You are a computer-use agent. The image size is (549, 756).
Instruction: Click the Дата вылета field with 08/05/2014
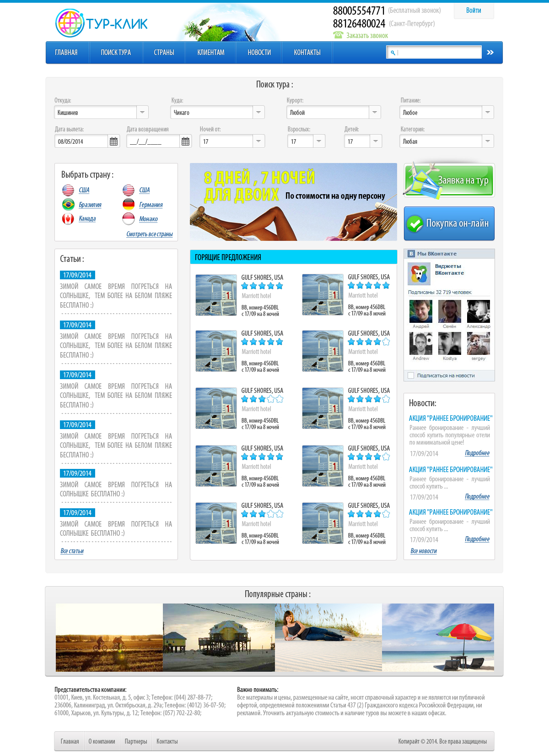[x=81, y=141]
